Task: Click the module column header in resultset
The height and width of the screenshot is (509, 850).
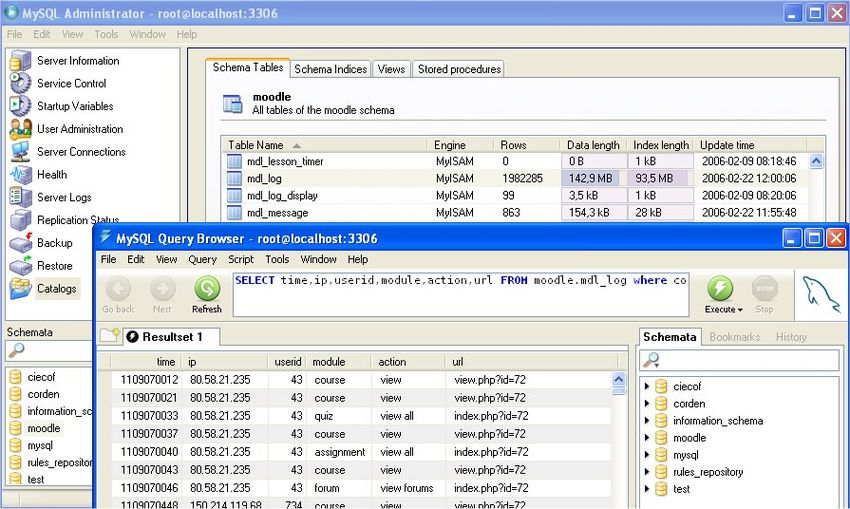Action: [x=339, y=362]
